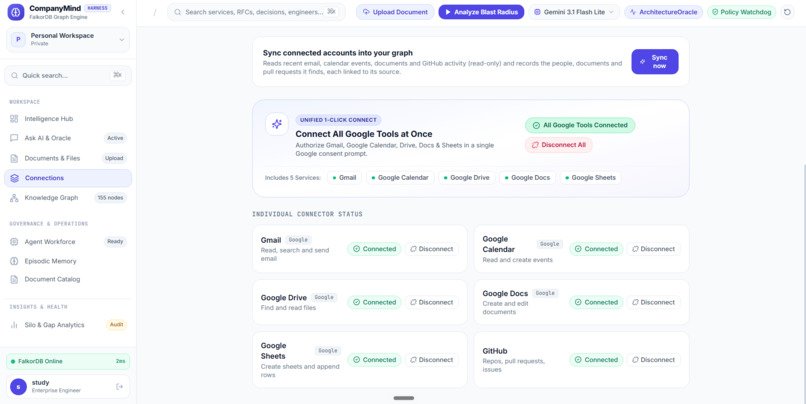Open Agent Workforce section

[x=68, y=242]
